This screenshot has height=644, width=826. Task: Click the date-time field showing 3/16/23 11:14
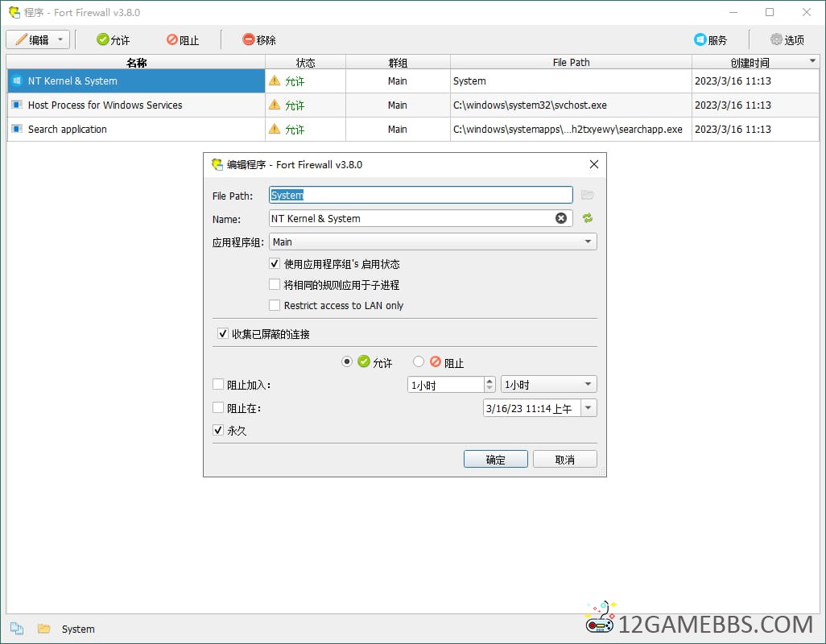pos(531,408)
